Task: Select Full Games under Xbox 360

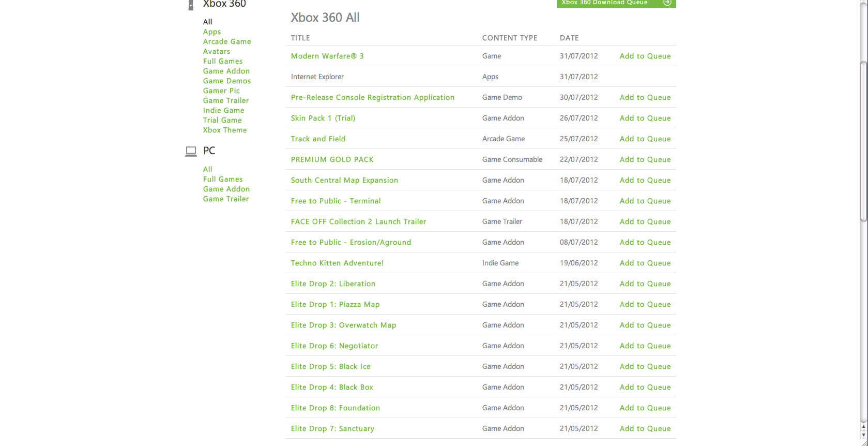Action: tap(223, 61)
